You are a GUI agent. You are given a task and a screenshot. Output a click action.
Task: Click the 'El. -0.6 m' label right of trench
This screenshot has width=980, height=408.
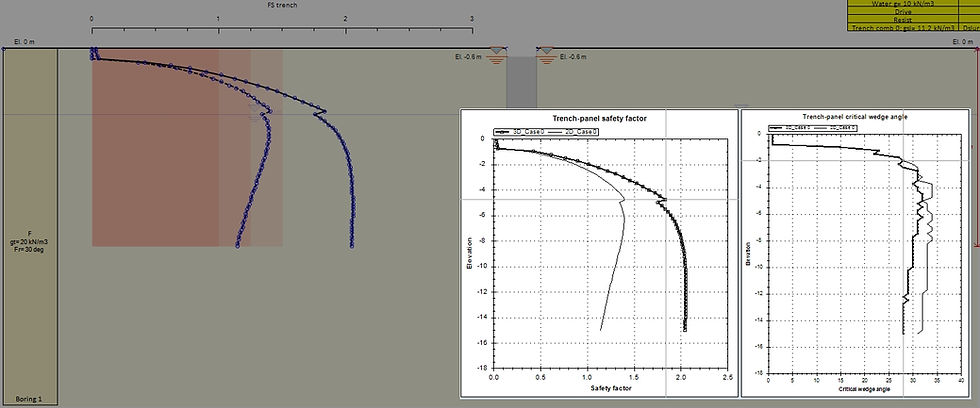point(573,57)
